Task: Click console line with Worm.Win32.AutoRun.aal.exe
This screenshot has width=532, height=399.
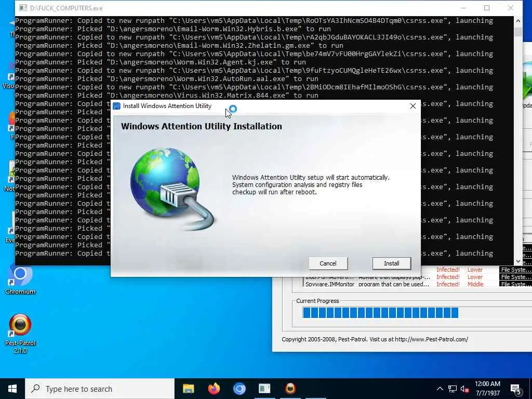Action: tap(167, 79)
